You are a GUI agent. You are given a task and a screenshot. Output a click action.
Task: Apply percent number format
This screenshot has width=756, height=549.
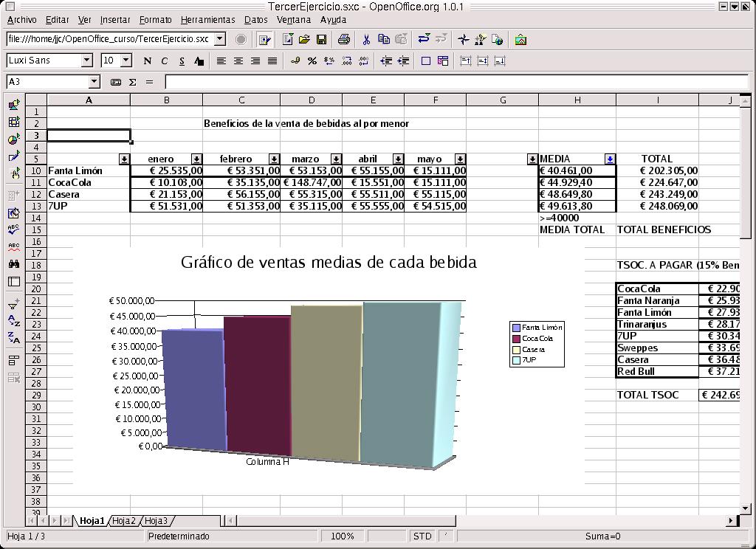coord(312,61)
